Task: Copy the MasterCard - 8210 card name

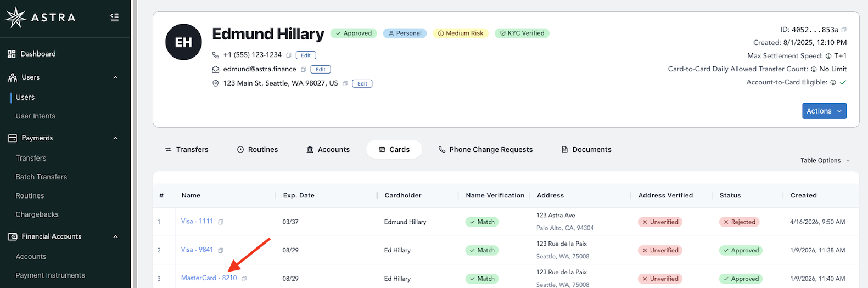Action: (244, 279)
